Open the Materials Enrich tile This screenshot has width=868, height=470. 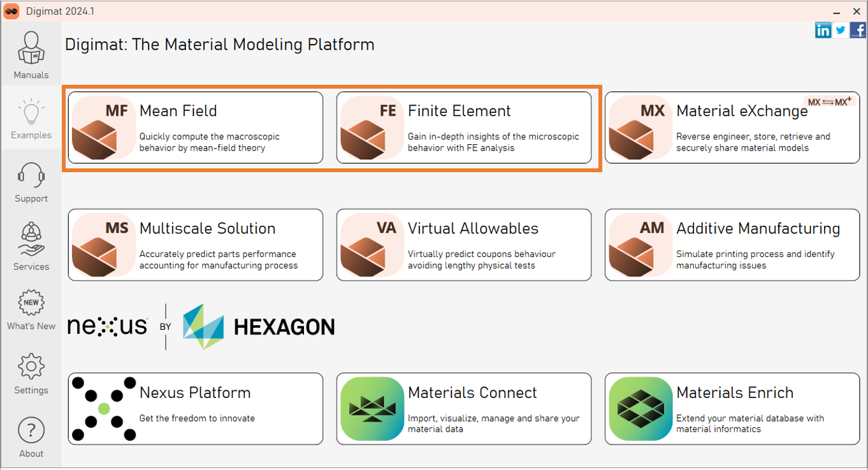[x=732, y=409]
